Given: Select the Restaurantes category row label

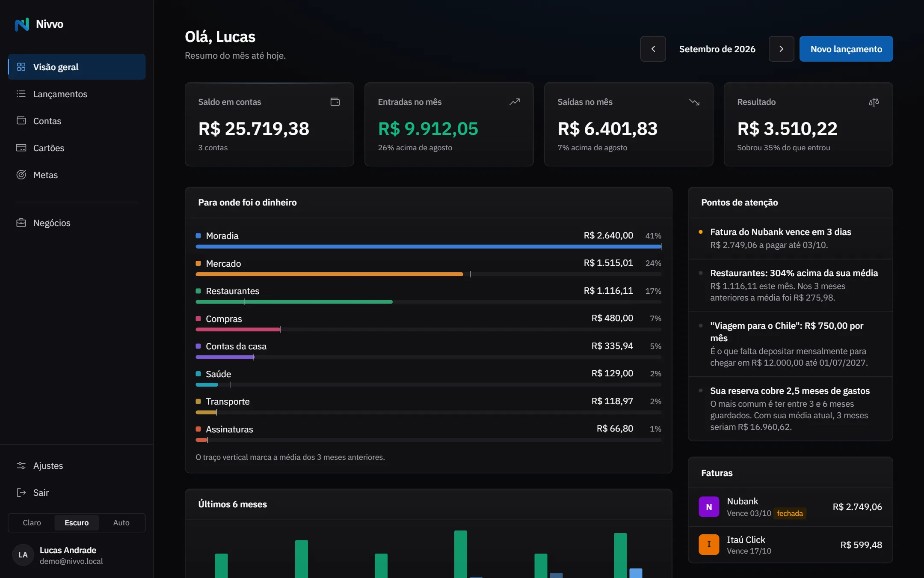Looking at the screenshot, I should (233, 291).
